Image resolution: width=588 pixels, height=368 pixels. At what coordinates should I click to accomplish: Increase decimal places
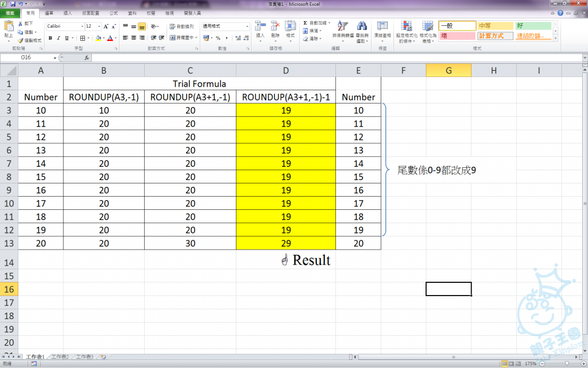pos(238,38)
